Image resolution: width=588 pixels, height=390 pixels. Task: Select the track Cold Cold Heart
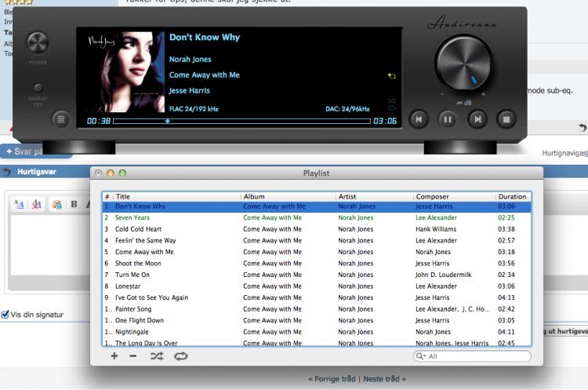pyautogui.click(x=317, y=229)
